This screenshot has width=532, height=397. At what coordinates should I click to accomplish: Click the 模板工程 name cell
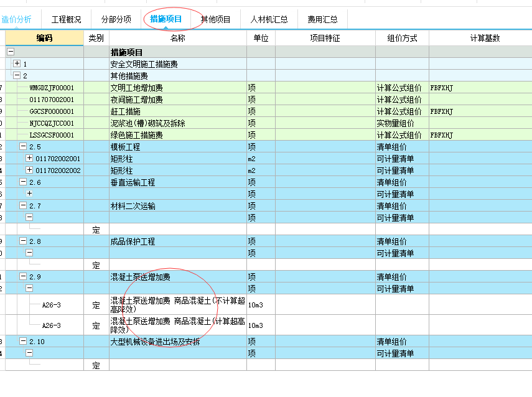[x=178, y=147]
